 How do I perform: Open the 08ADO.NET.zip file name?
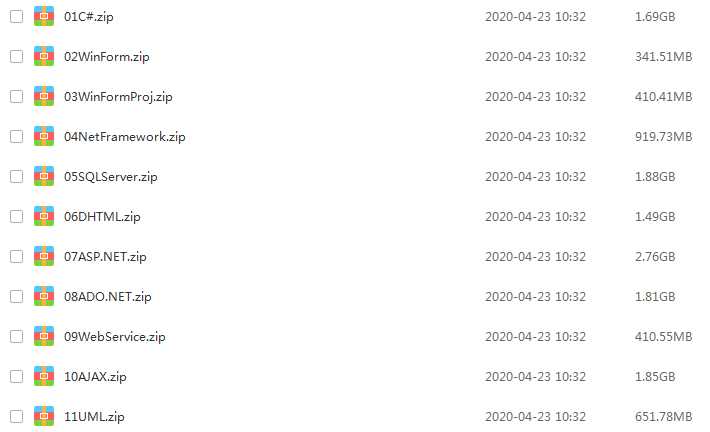(x=108, y=297)
